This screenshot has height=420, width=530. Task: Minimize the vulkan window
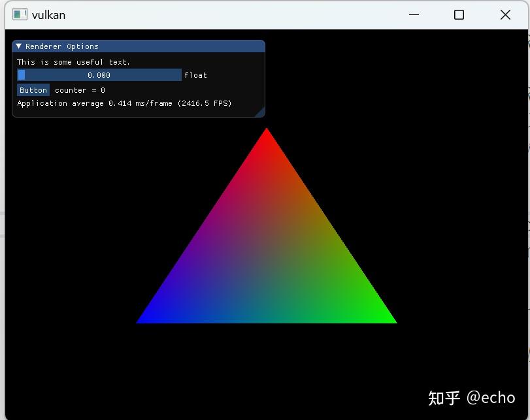click(413, 14)
